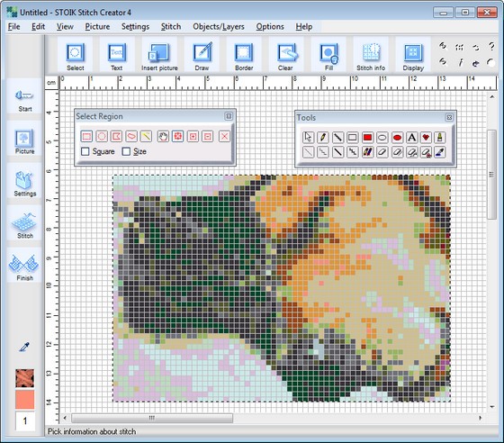
Task: Click the Border toolbar button
Action: coord(244,55)
